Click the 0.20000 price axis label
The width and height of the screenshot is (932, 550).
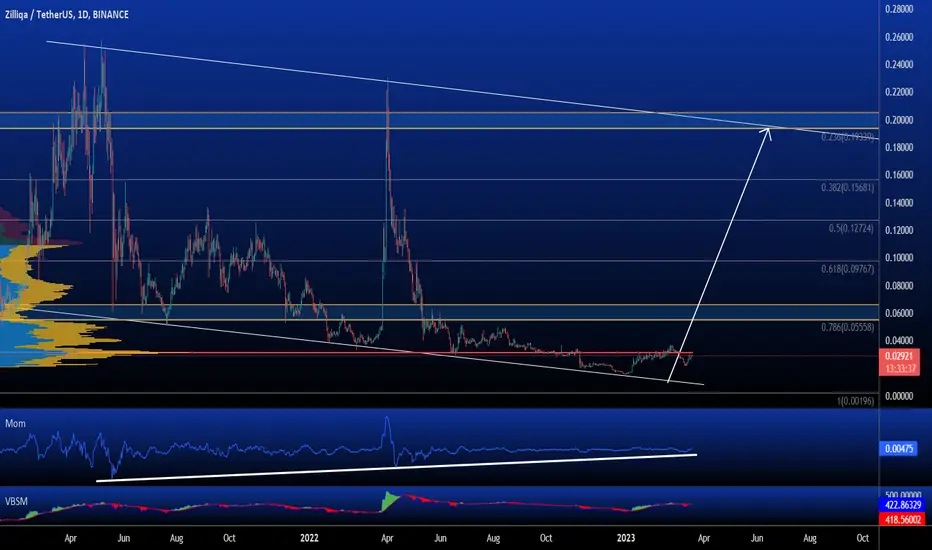coord(899,120)
